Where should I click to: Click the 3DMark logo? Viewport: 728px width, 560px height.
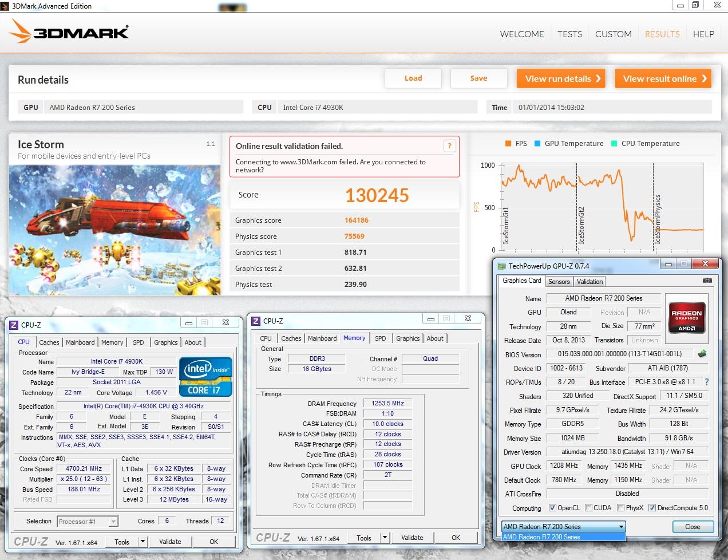tap(69, 31)
